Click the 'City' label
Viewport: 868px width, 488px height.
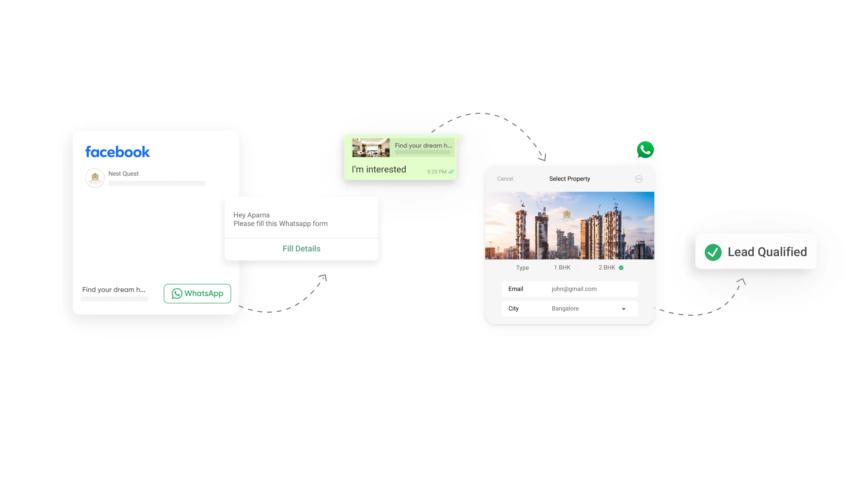point(513,308)
